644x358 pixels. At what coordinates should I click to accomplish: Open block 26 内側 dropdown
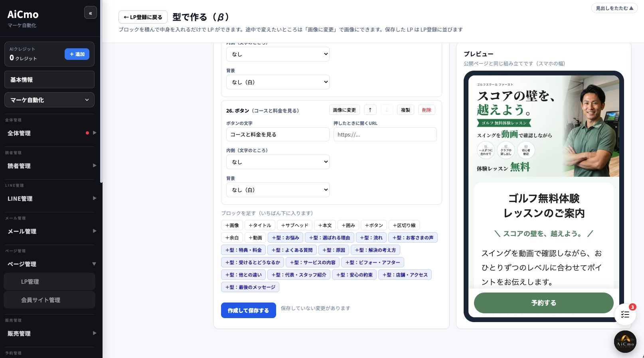[278, 162]
